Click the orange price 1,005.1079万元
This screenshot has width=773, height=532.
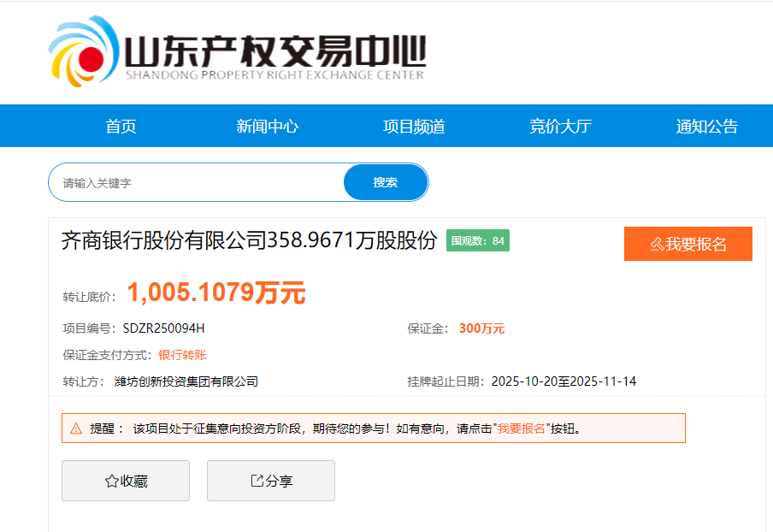coord(216,293)
